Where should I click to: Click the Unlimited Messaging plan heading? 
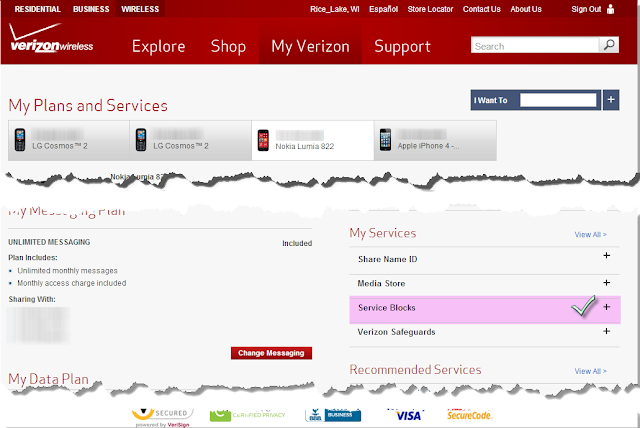(49, 242)
